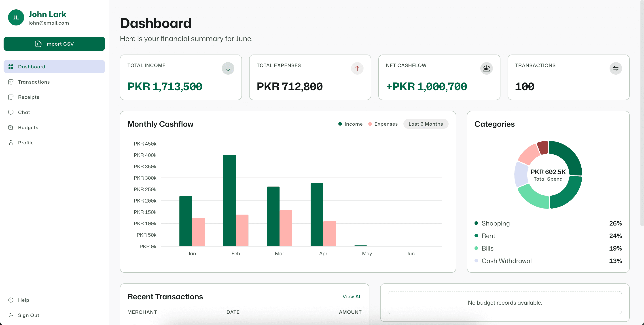The image size is (644, 325).
Task: Click the page vertical scrollbar
Action: (x=642, y=113)
